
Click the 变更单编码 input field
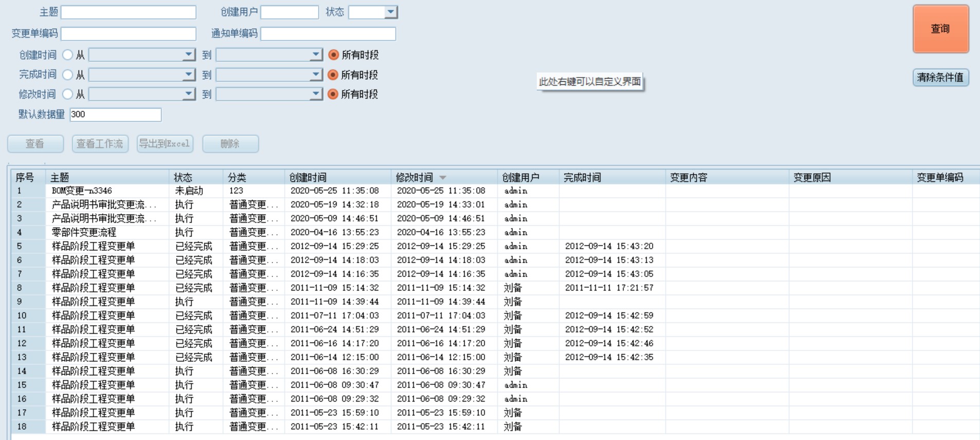pos(129,34)
